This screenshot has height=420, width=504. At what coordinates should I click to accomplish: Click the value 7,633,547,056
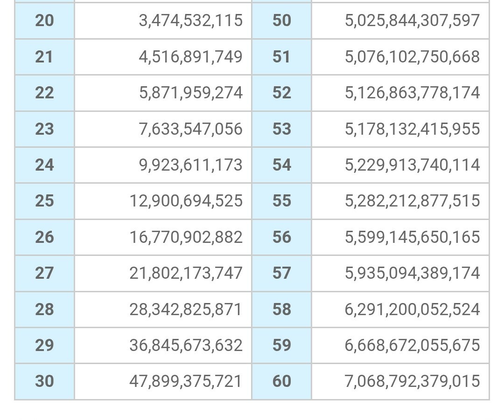tap(190, 129)
